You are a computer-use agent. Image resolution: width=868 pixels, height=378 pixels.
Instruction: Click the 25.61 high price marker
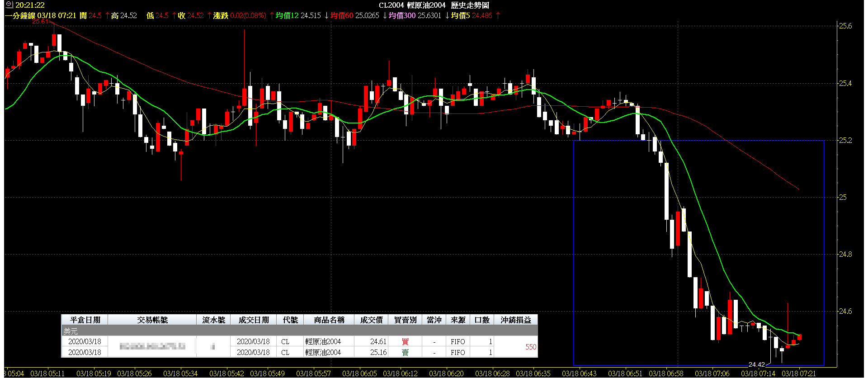(x=40, y=21)
